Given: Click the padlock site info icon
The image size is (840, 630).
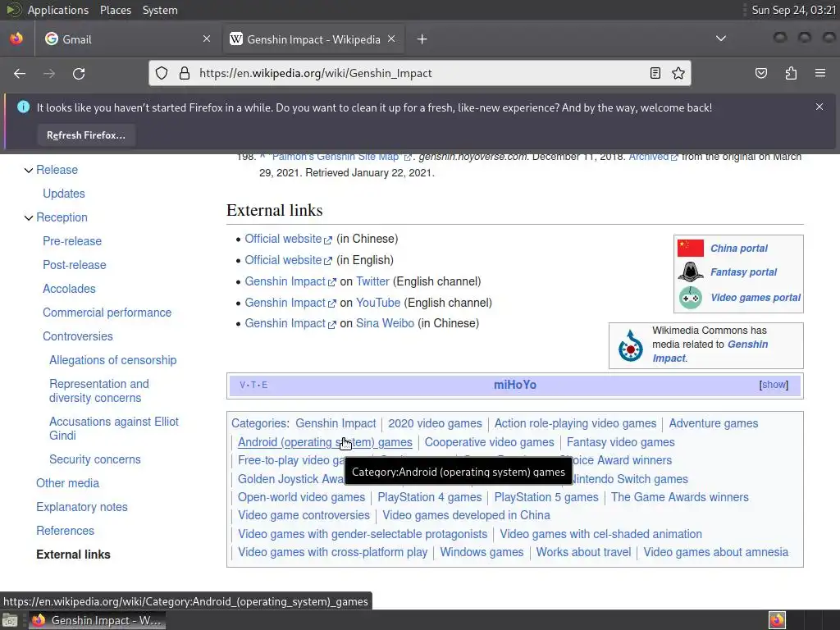Looking at the screenshot, I should coord(185,73).
